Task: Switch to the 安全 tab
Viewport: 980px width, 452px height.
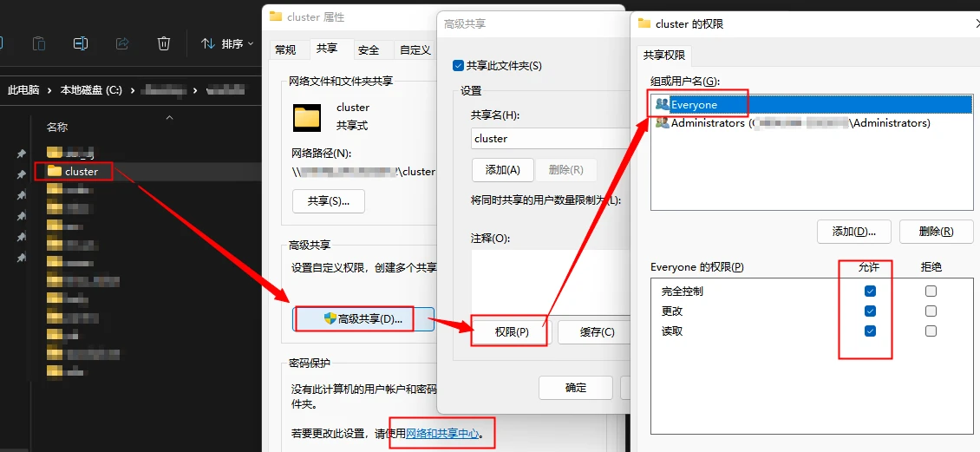Action: coord(369,50)
